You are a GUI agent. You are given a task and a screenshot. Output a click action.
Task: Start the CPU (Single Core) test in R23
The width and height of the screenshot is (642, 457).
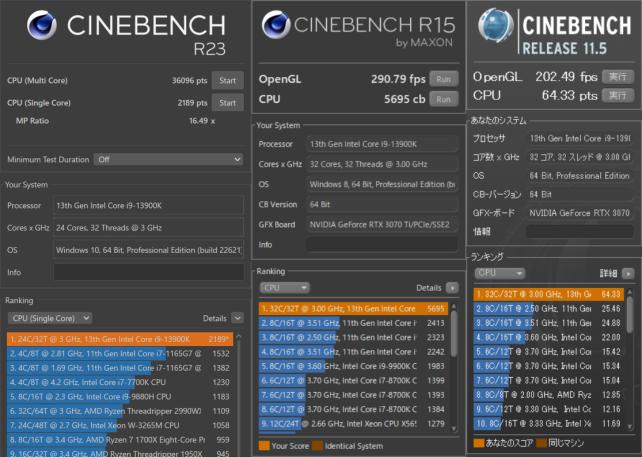(227, 103)
